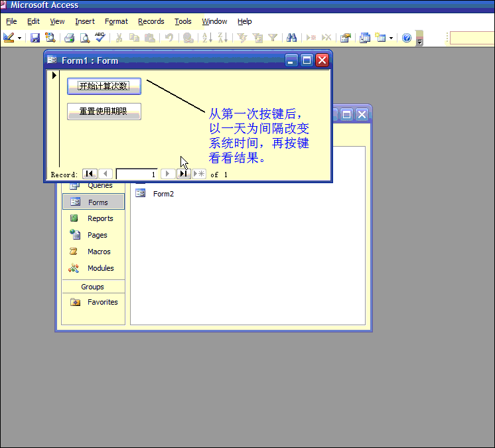Click the new record navigation button

[x=199, y=174]
